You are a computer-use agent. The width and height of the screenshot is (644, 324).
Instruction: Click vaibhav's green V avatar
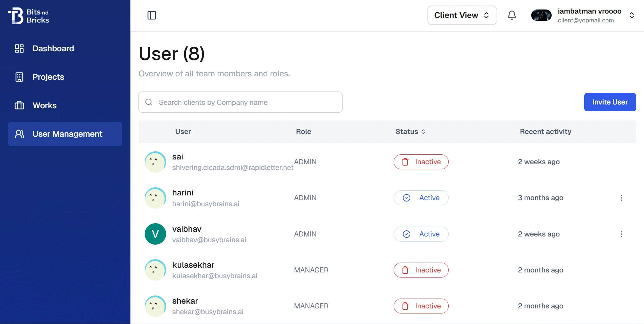[155, 234]
